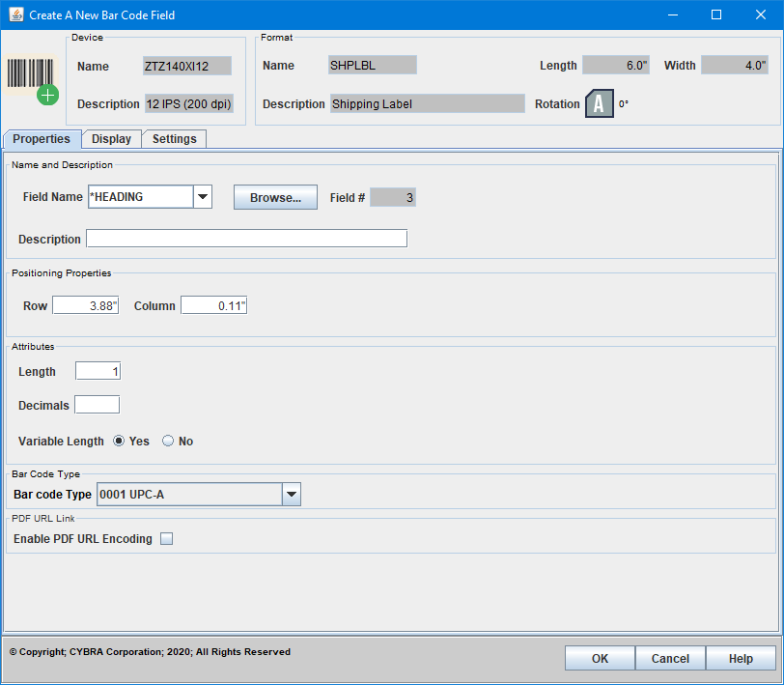Screen dimensions: 784x685
Task: Select Yes for Variable Length
Action: [x=119, y=441]
